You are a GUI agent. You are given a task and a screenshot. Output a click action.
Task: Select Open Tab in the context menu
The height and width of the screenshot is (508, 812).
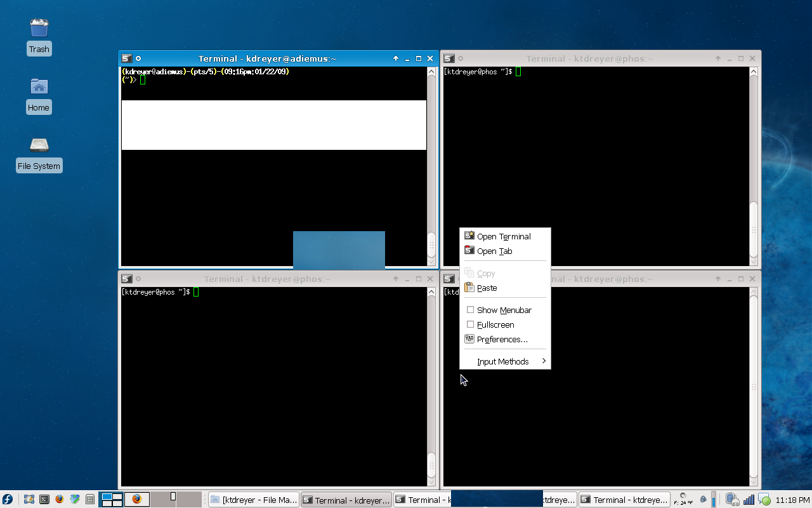(x=494, y=251)
